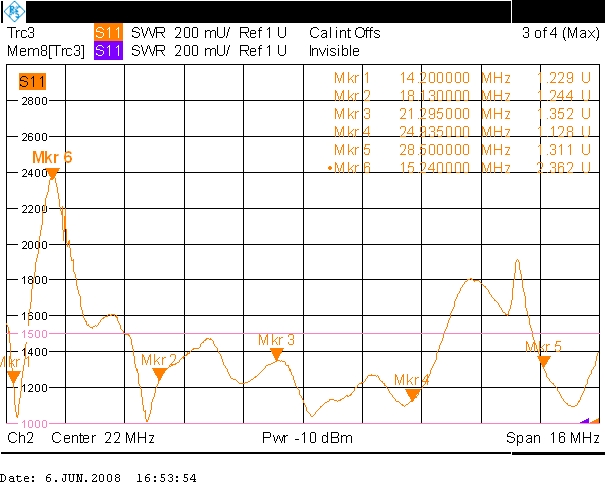The width and height of the screenshot is (605, 499).
Task: Toggle the Invisible status of Mem8 trace
Action: [334, 50]
